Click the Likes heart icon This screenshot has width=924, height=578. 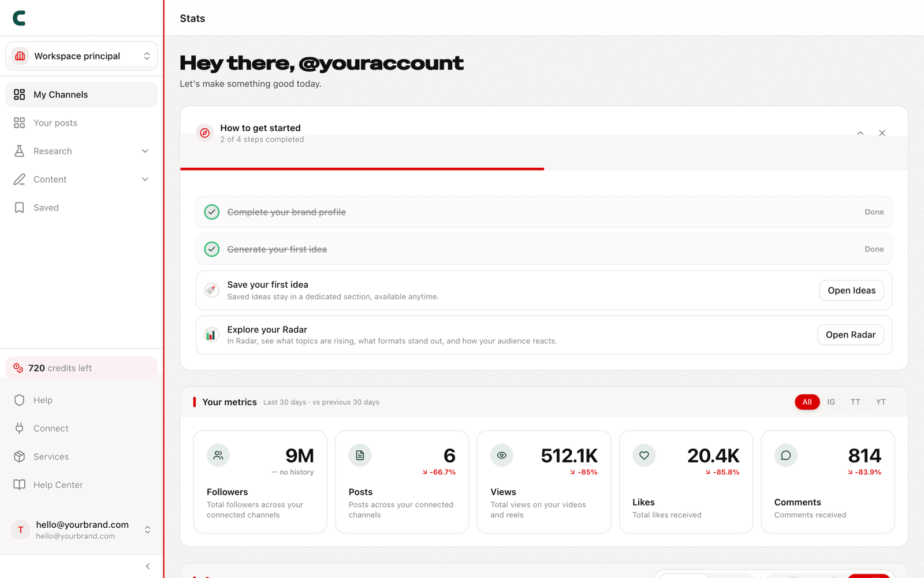pos(644,455)
